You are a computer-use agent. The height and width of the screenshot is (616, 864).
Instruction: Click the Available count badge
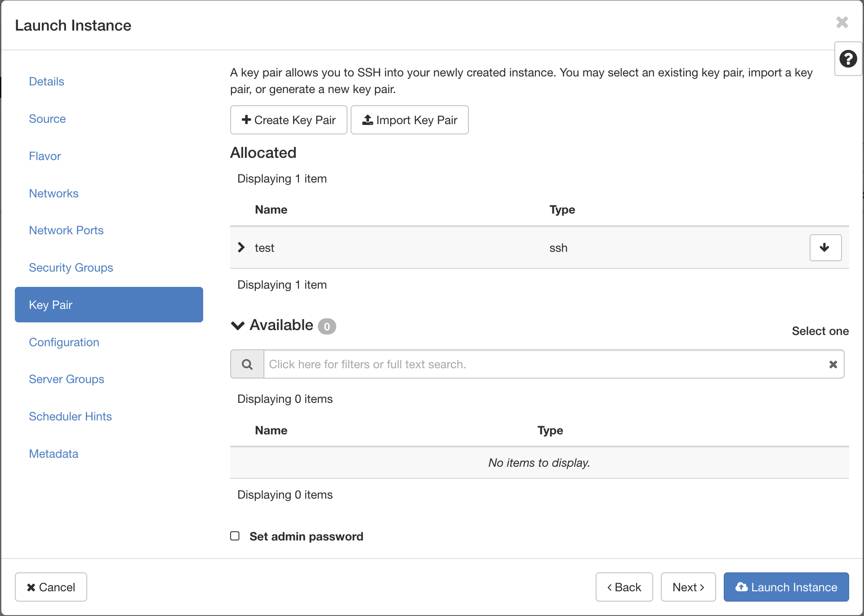coord(327,326)
